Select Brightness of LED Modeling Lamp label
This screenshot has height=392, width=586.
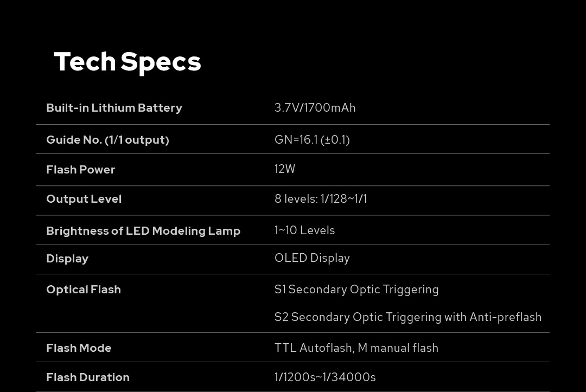coord(143,231)
